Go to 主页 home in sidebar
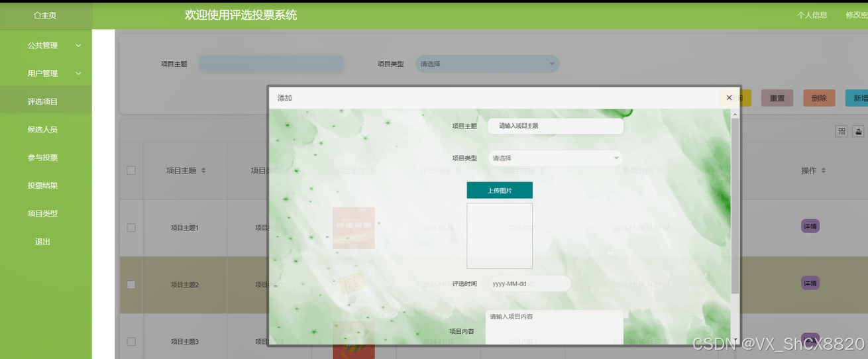868x359 pixels. (x=45, y=15)
